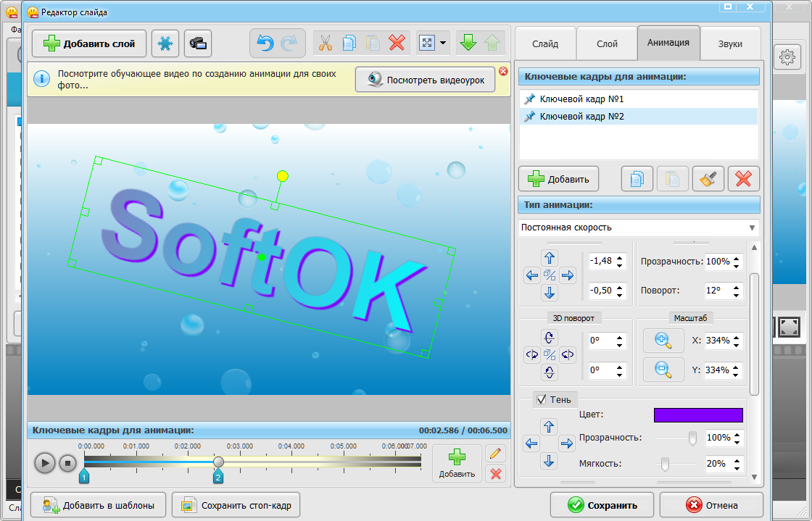Reset keyframe with the brush icon
Image resolution: width=812 pixels, height=521 pixels.
tap(708, 179)
